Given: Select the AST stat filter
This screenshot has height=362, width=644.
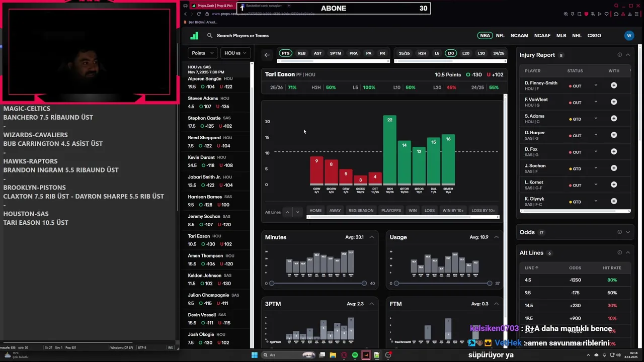Looking at the screenshot, I should click(317, 53).
